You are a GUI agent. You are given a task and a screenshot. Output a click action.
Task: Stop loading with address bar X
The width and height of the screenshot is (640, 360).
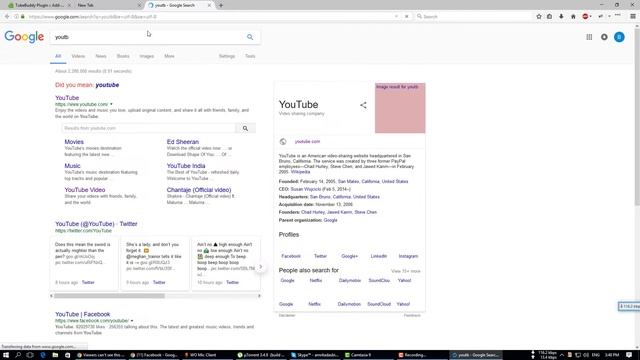[407, 16]
